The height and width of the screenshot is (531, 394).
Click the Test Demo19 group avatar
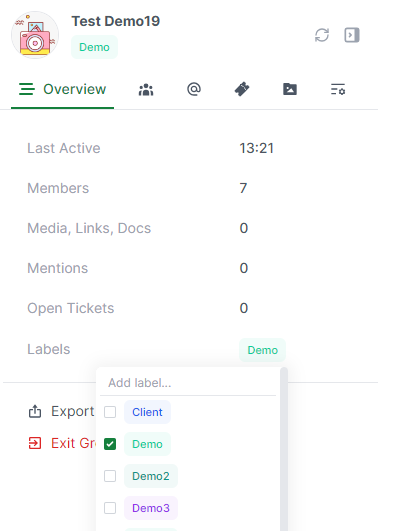click(x=35, y=35)
